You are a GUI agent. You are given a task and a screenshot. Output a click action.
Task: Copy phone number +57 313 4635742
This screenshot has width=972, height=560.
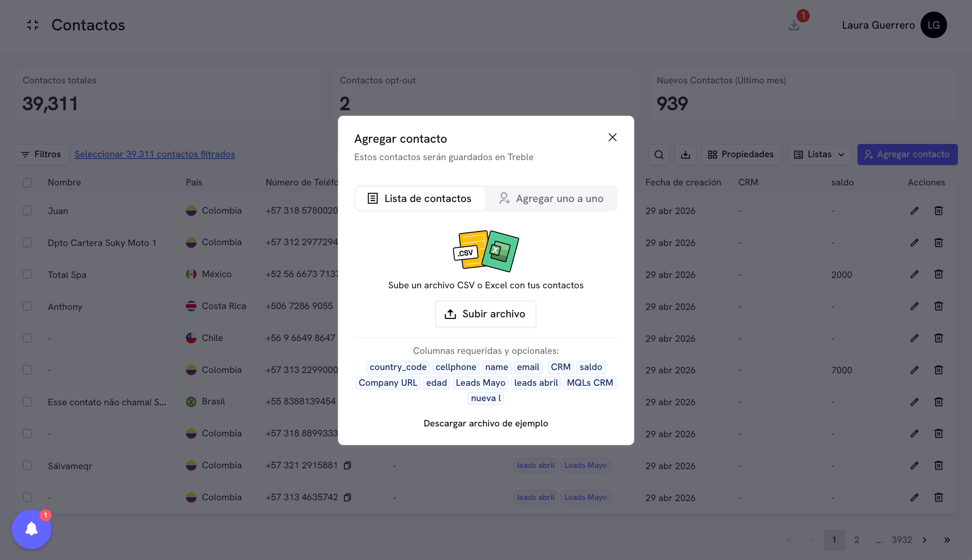(x=347, y=497)
